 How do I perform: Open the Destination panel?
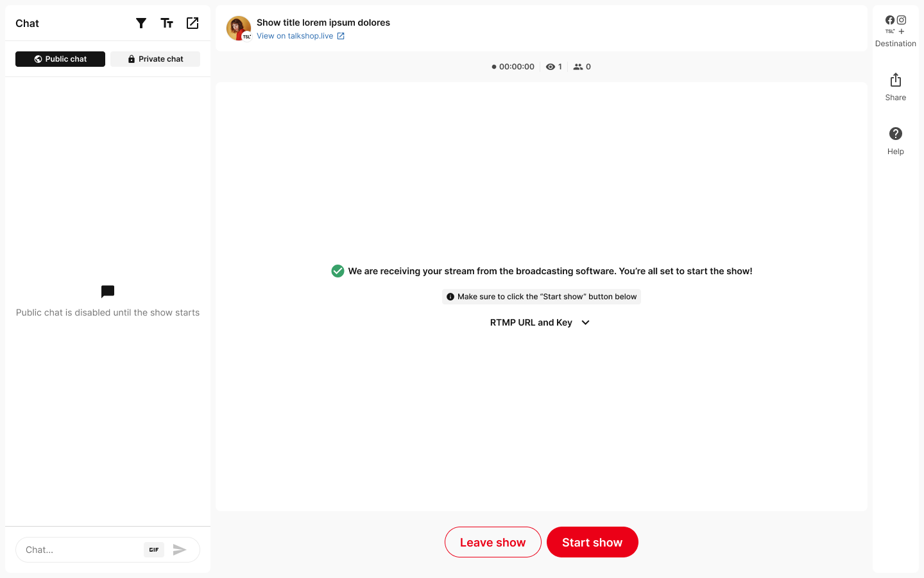tap(896, 31)
